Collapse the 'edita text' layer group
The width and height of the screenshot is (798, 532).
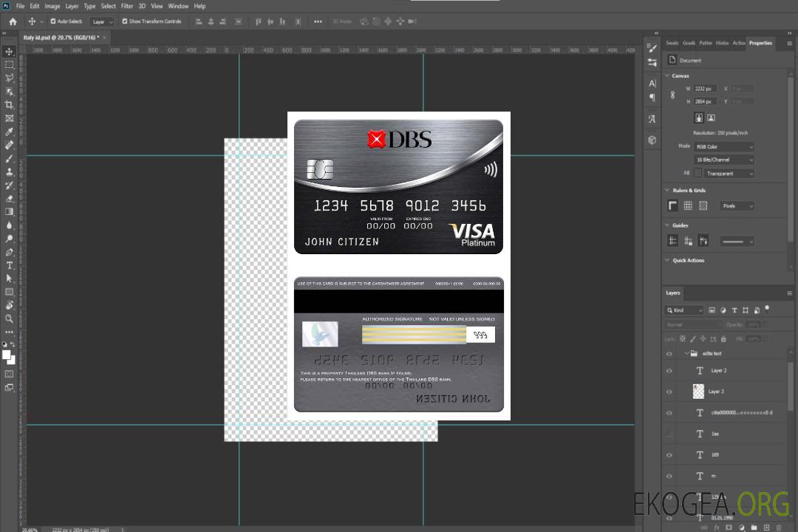[686, 353]
